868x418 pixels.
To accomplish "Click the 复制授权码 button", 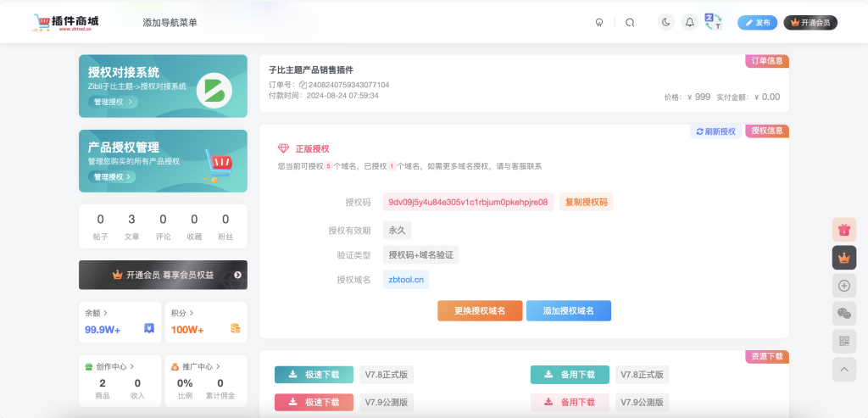I will pos(587,202).
